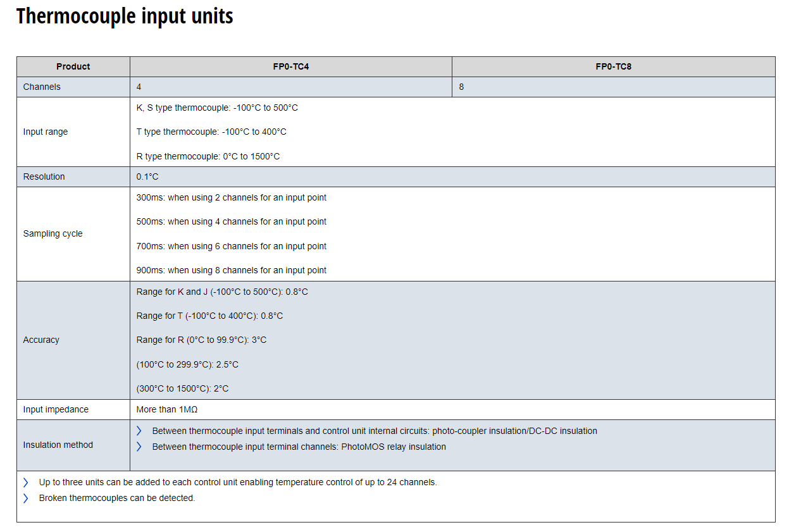The width and height of the screenshot is (801, 532).
Task: Select the FP0-TC4 column header
Action: pyautogui.click(x=291, y=66)
